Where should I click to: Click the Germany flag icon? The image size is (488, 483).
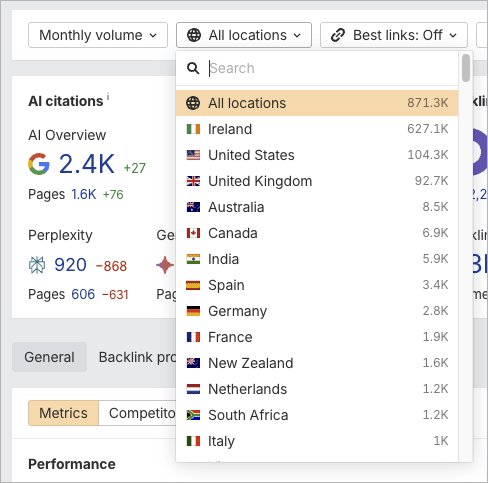click(193, 311)
